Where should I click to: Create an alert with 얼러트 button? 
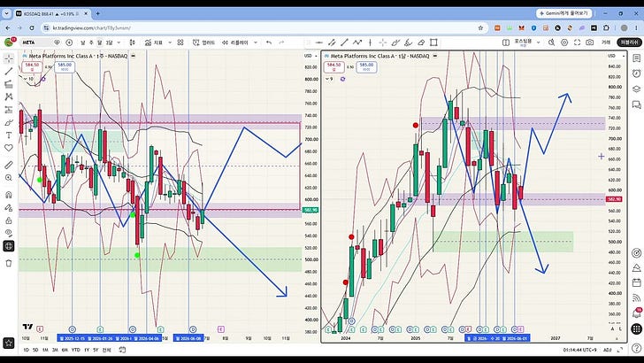pyautogui.click(x=203, y=42)
